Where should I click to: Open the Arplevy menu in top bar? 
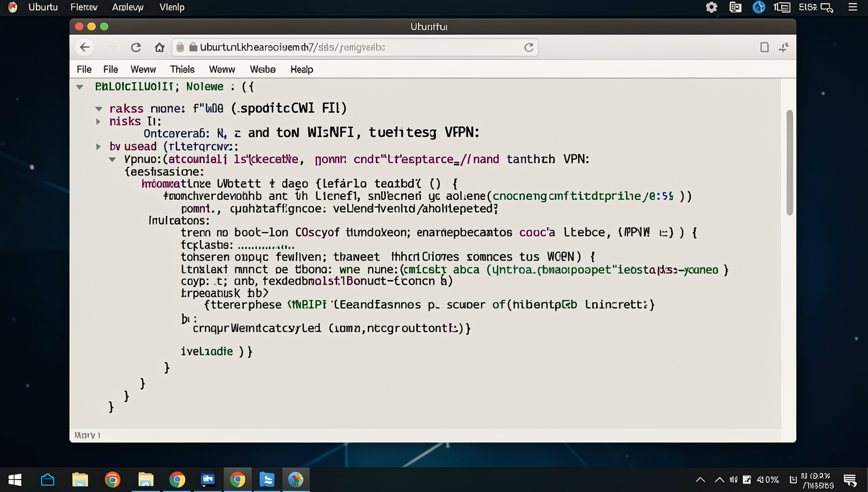(127, 8)
